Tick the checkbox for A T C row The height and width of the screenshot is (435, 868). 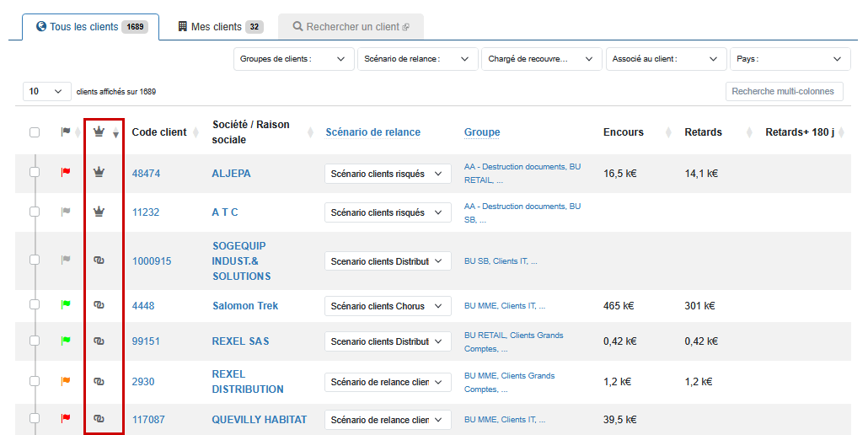coord(35,212)
